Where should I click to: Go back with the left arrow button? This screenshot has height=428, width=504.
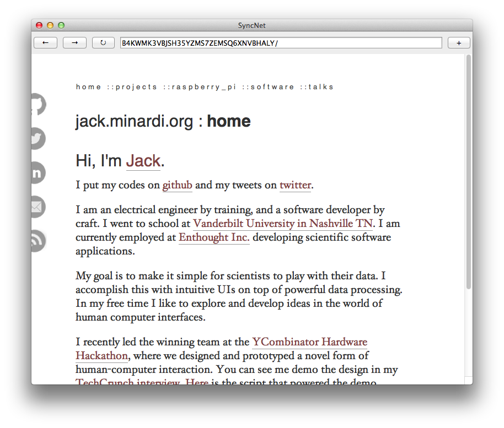[x=45, y=43]
